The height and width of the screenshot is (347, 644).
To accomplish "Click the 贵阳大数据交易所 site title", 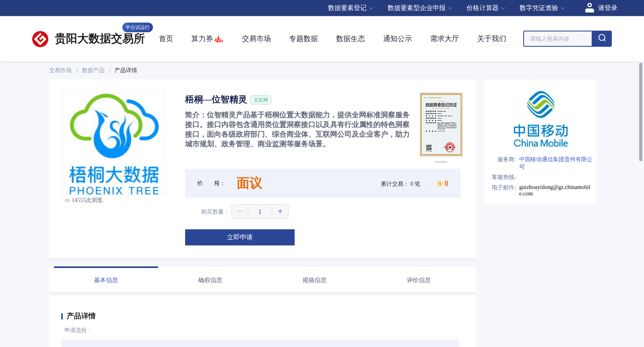I will pyautogui.click(x=100, y=39).
